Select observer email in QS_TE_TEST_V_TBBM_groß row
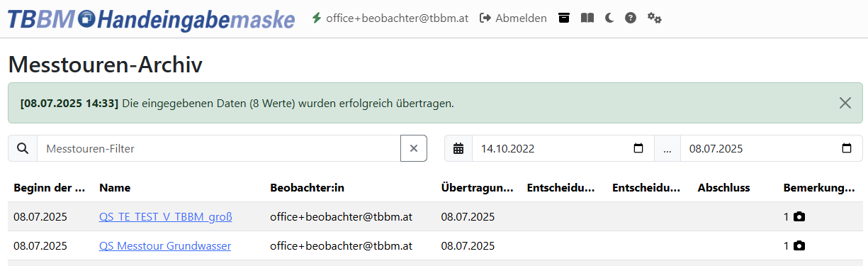 tap(341, 216)
